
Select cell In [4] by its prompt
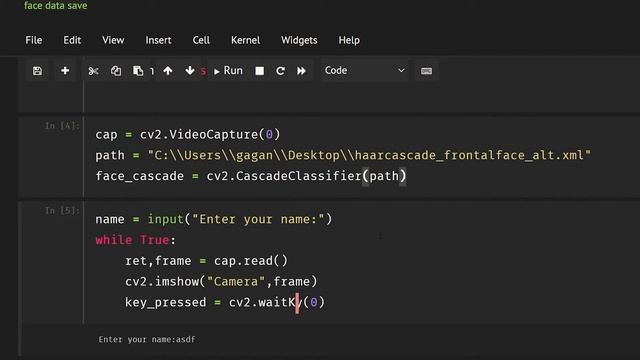pos(62,126)
